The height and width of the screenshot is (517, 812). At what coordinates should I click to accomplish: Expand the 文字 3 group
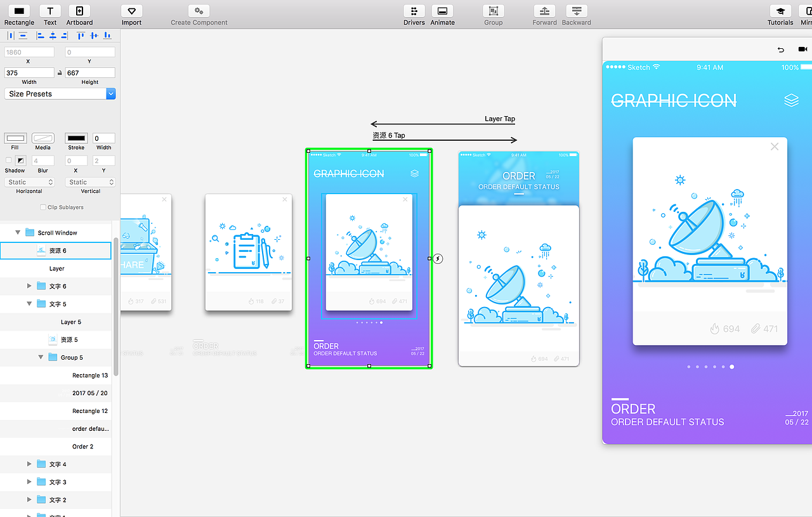click(29, 481)
